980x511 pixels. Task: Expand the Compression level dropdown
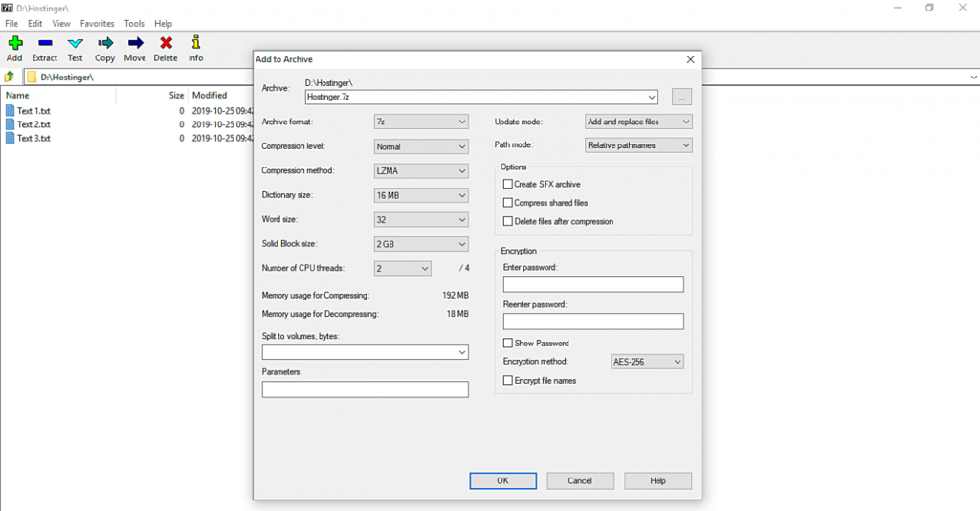click(x=420, y=147)
